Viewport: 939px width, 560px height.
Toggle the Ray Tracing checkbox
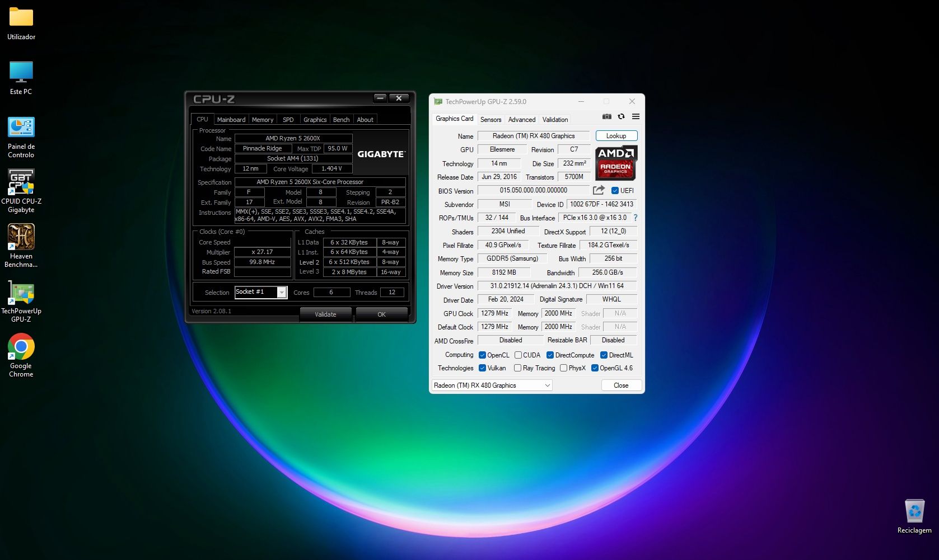click(x=517, y=368)
